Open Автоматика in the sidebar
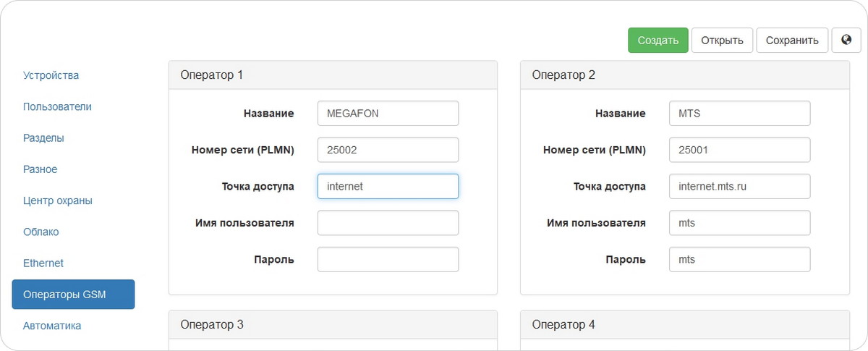The height and width of the screenshot is (351, 868). [52, 326]
